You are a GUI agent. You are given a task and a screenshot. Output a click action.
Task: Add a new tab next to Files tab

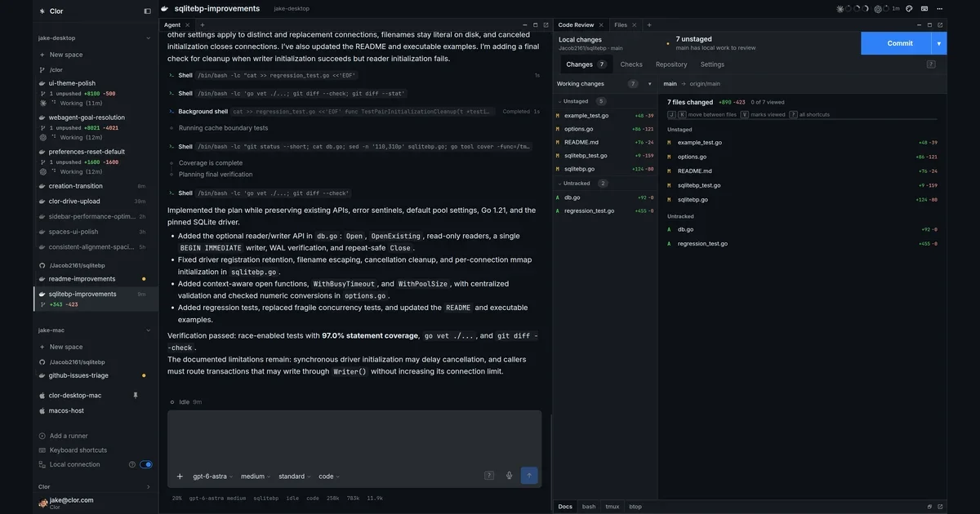tap(649, 25)
